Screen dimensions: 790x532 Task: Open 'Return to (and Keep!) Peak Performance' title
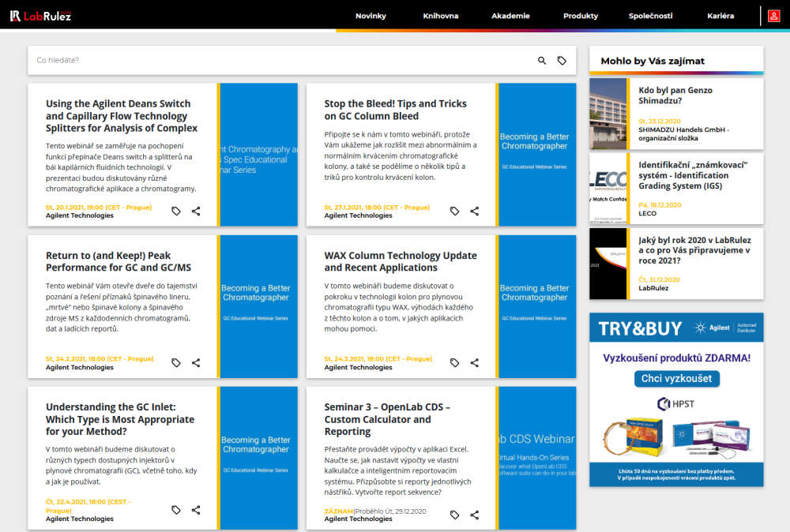coord(118,262)
